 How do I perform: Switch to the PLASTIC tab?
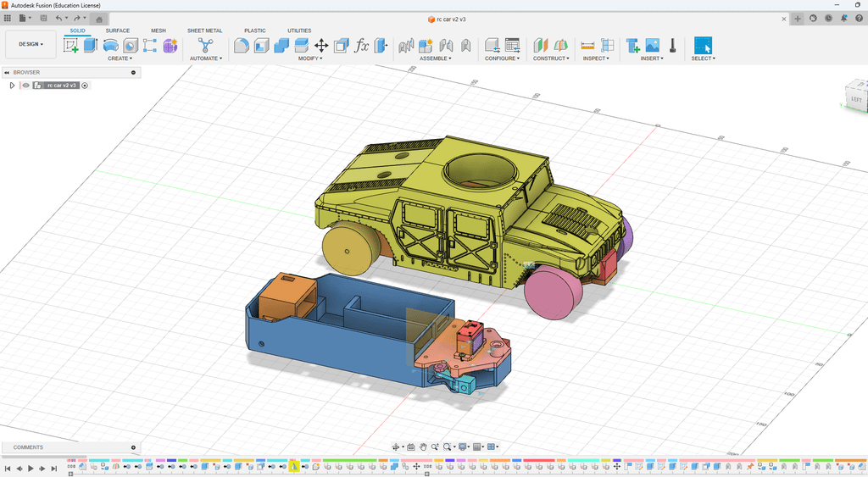tap(254, 31)
